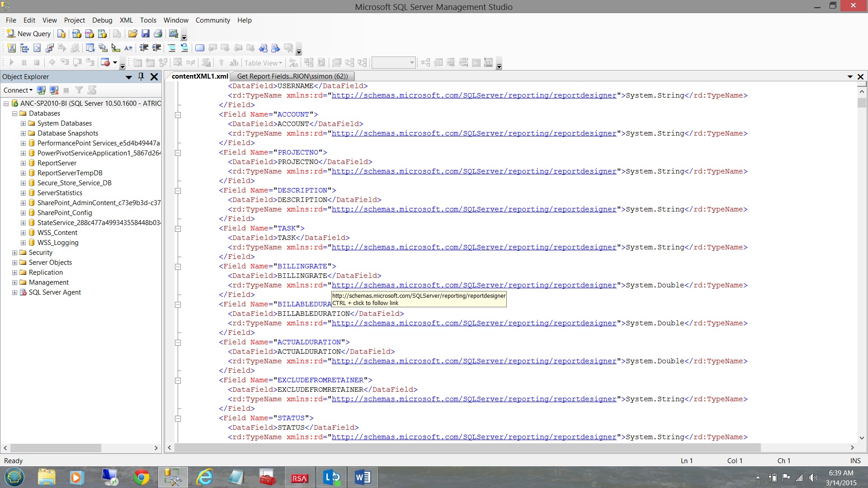
Task: Select the Decrease Indent toolbar icon
Action: [144, 48]
